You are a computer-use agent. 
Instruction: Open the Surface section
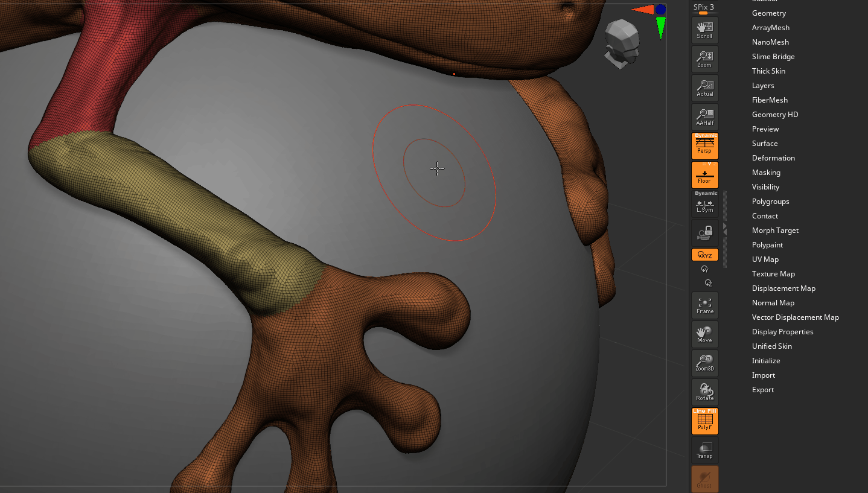click(x=765, y=144)
